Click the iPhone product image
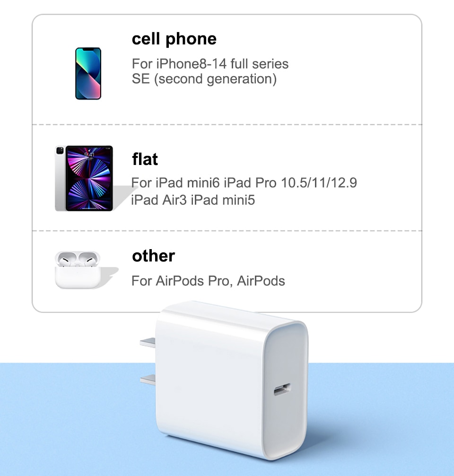This screenshot has height=476, width=454. tap(88, 73)
